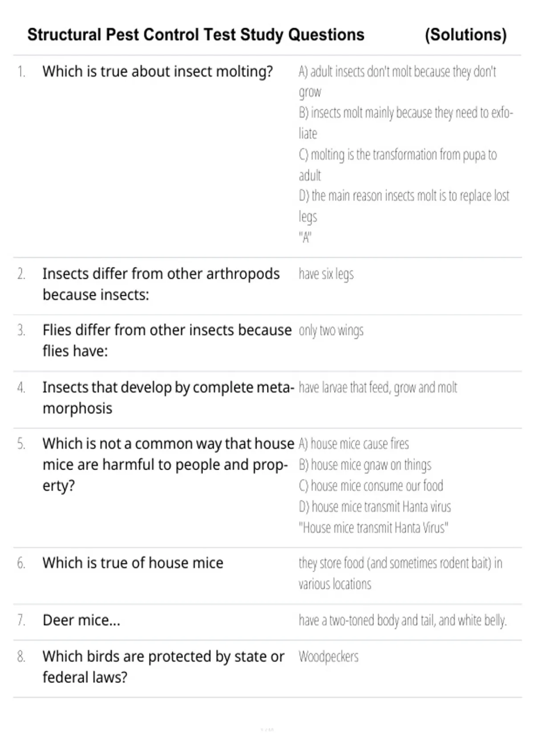Click question 5 about harmful house mice
The height and width of the screenshot is (756, 534).
coord(168,464)
